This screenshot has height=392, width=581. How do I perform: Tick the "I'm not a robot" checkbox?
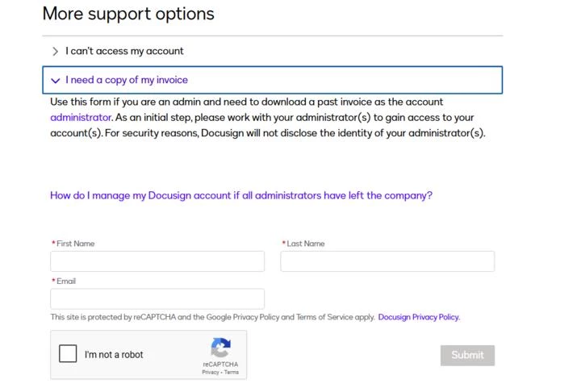[x=68, y=353]
